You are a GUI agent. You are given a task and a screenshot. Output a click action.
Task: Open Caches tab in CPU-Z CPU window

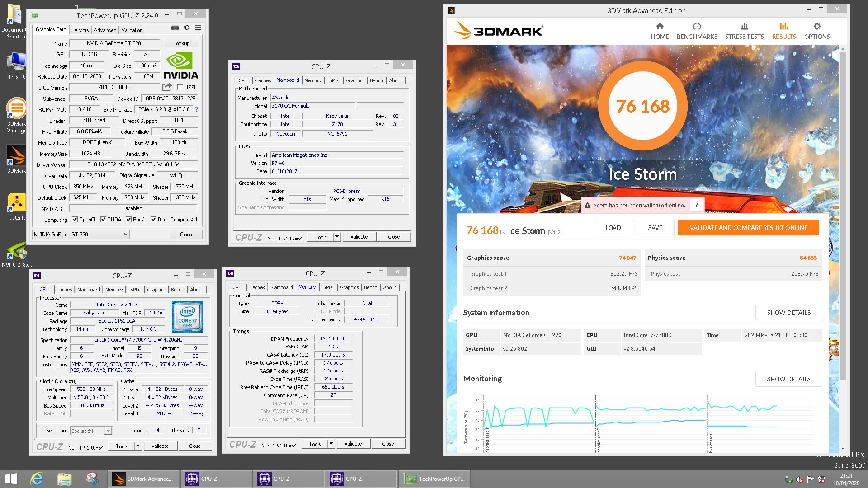pos(64,290)
